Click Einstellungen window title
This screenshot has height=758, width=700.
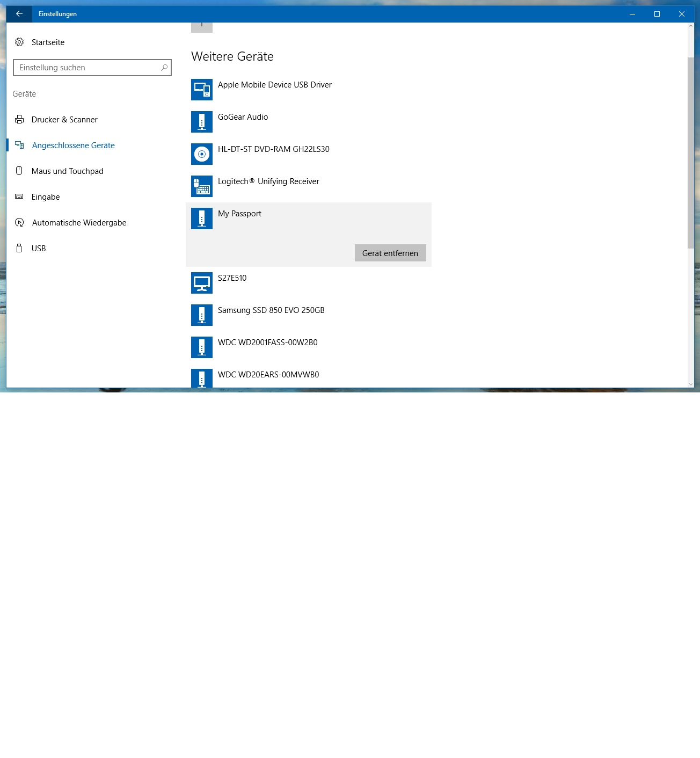click(x=57, y=14)
